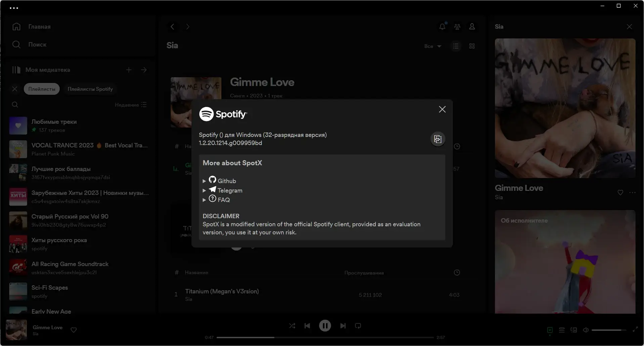Open the Поиск search page
The width and height of the screenshot is (644, 346).
coord(29,44)
